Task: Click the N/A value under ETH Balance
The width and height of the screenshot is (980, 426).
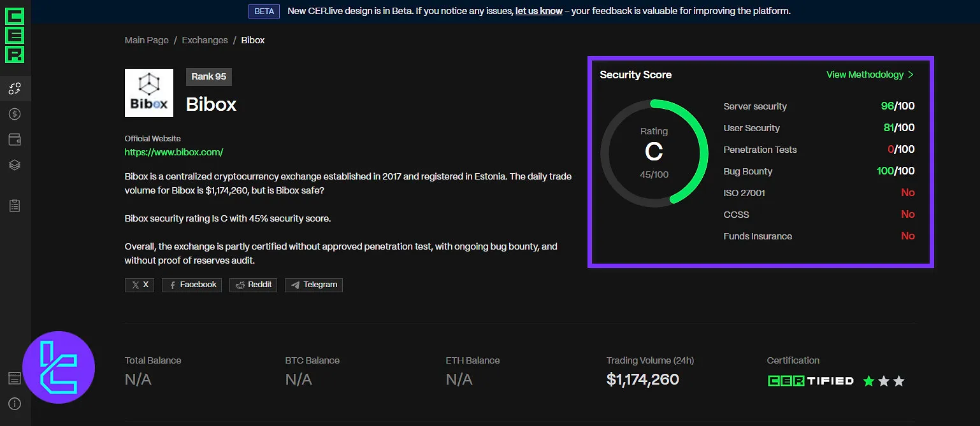Action: tap(459, 380)
